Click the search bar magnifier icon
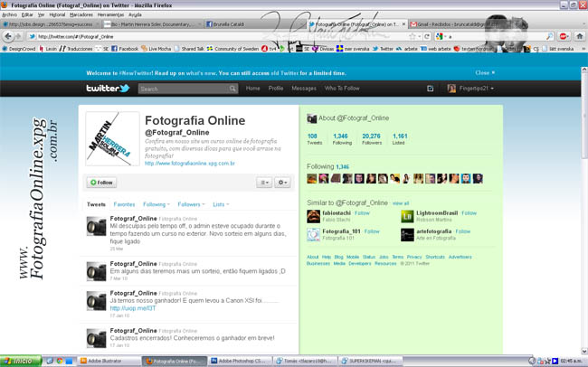 point(549,36)
